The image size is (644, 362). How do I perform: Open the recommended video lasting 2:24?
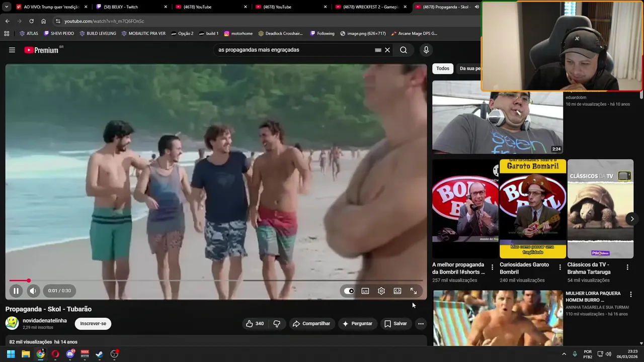point(498,117)
